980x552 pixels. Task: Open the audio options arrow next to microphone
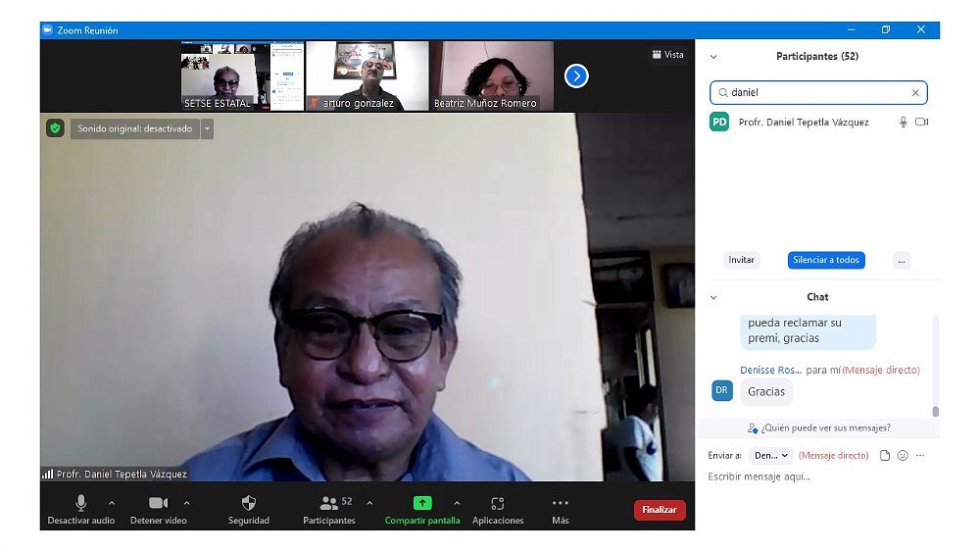point(112,503)
